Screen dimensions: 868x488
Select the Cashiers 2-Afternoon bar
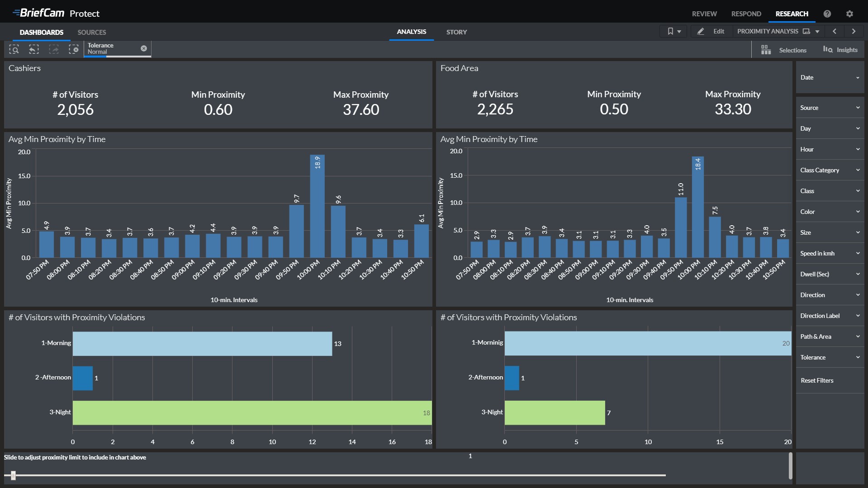coord(83,378)
